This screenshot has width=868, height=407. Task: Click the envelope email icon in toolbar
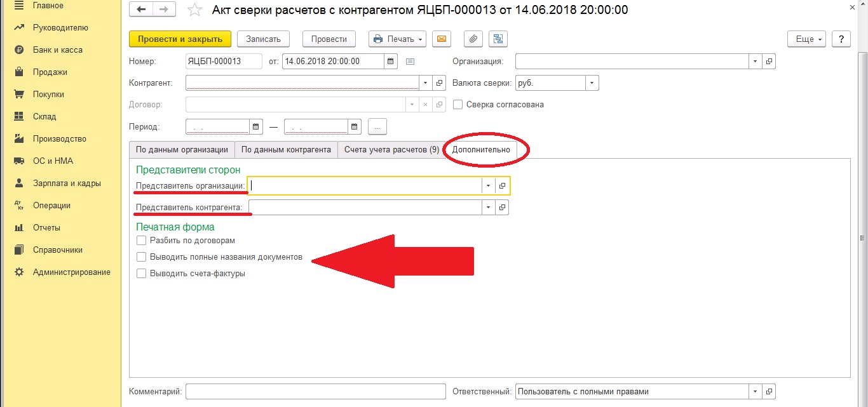point(442,39)
